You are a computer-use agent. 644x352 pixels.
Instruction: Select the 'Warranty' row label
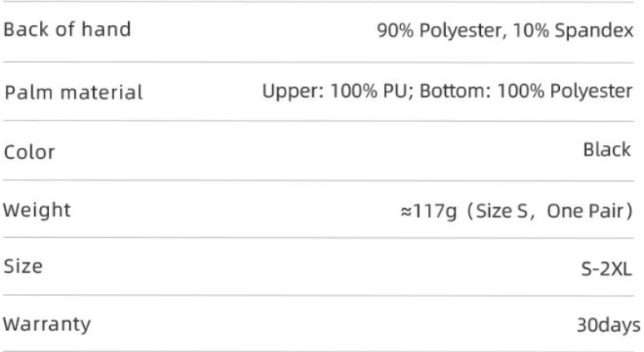[46, 324]
